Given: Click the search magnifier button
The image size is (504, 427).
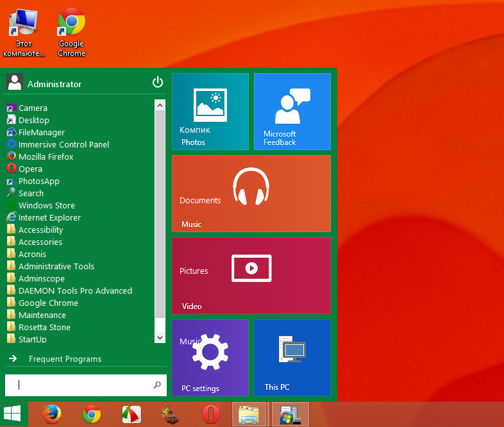Looking at the screenshot, I should tap(157, 385).
